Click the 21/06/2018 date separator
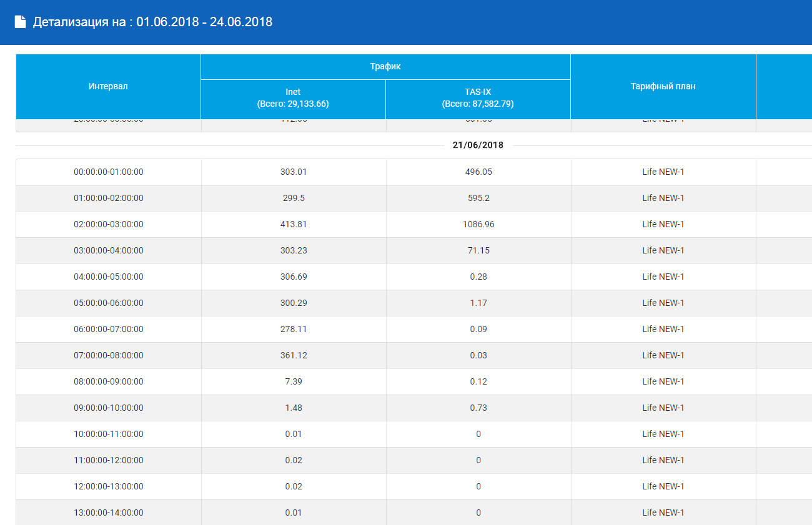 [478, 145]
